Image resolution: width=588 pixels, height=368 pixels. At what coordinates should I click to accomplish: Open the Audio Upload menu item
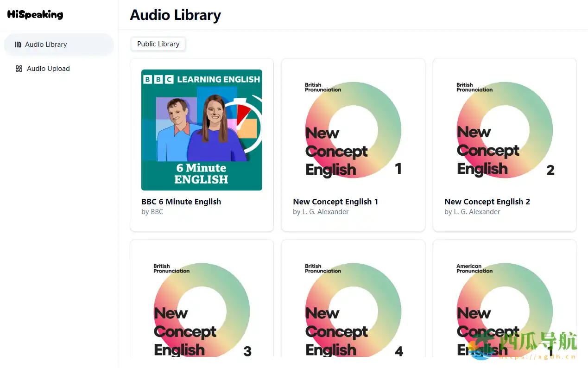coord(48,69)
